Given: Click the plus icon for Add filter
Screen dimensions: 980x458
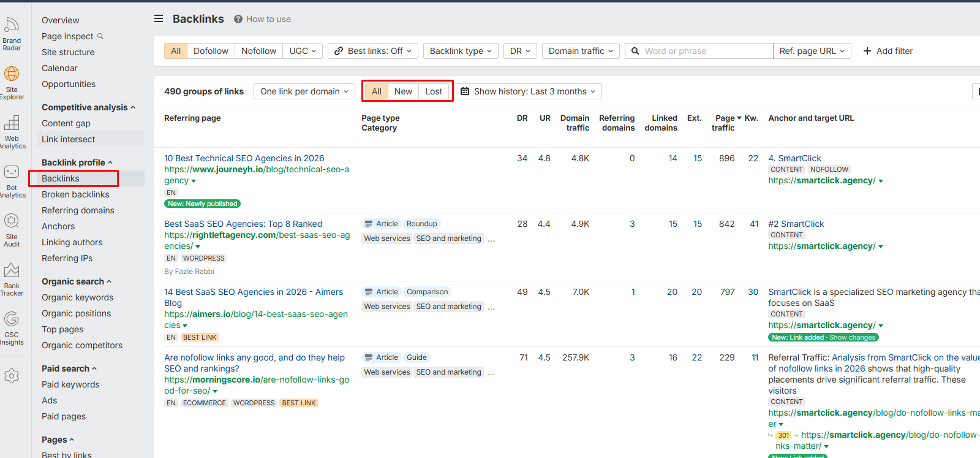Looking at the screenshot, I should (867, 51).
